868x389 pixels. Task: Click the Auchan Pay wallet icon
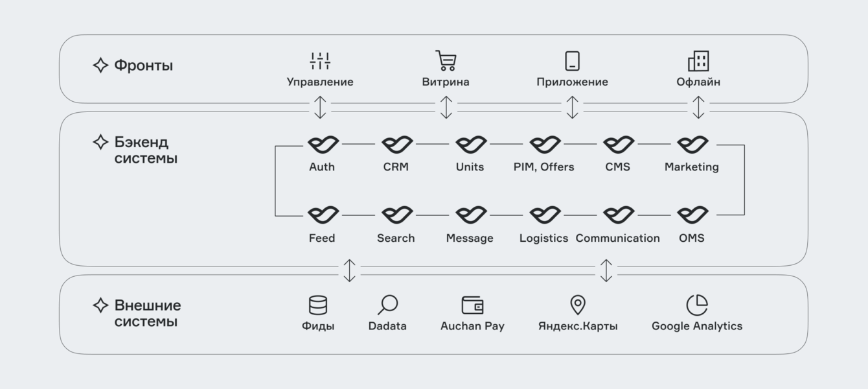[x=472, y=305]
